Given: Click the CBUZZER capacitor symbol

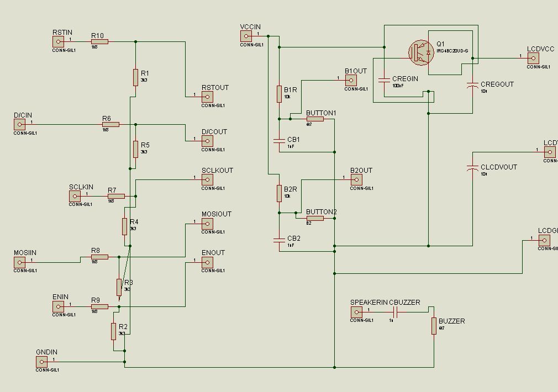Looking at the screenshot, I should coord(395,312).
